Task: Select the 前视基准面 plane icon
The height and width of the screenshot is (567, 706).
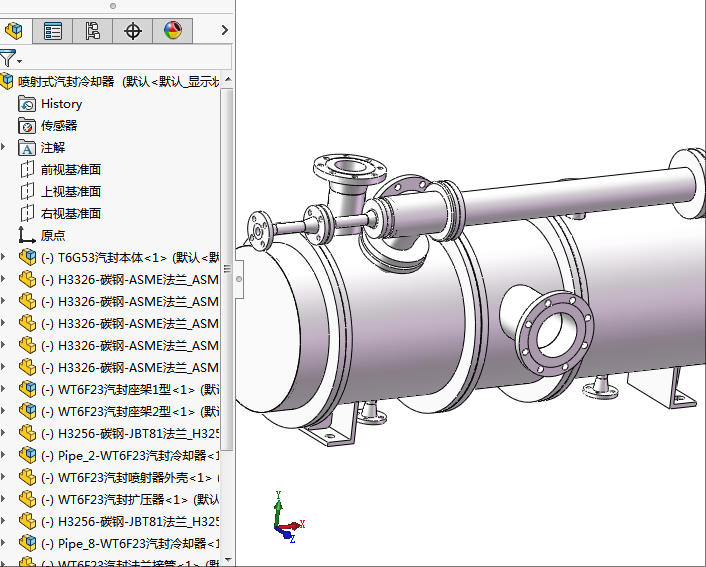Action: (27, 169)
